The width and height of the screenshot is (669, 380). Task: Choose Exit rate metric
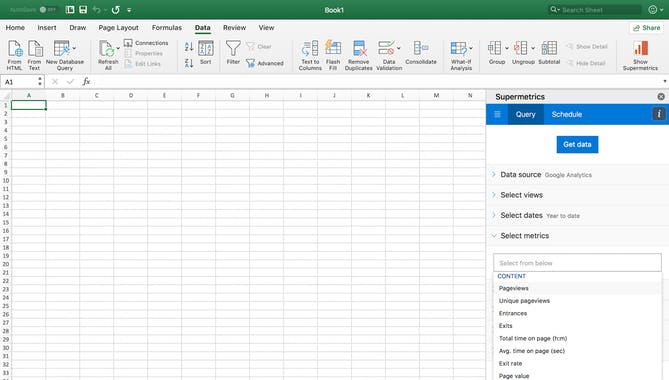[577, 363]
